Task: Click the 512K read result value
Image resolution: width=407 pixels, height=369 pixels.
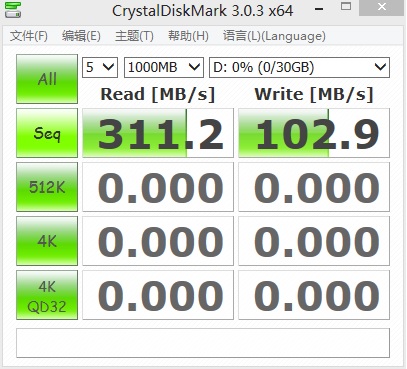Action: pyautogui.click(x=158, y=187)
